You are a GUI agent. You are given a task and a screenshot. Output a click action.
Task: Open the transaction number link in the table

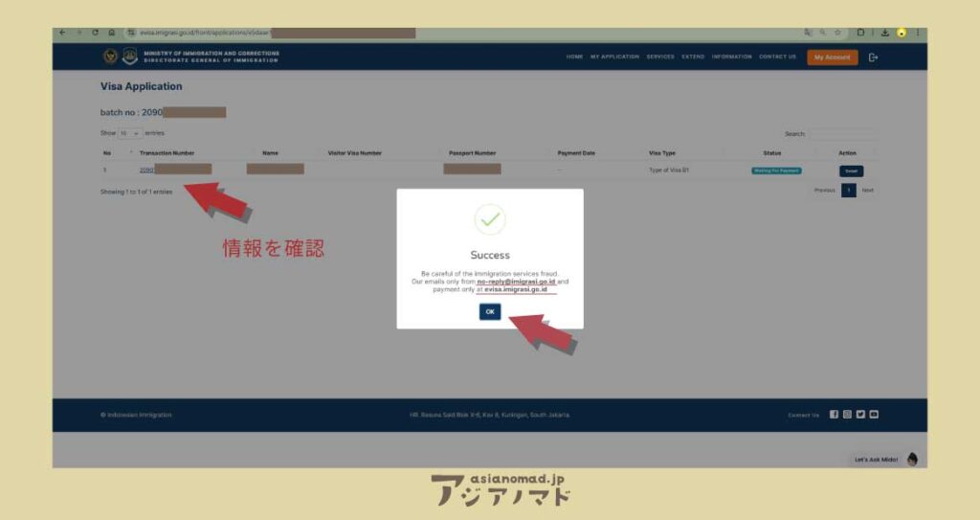coord(146,170)
